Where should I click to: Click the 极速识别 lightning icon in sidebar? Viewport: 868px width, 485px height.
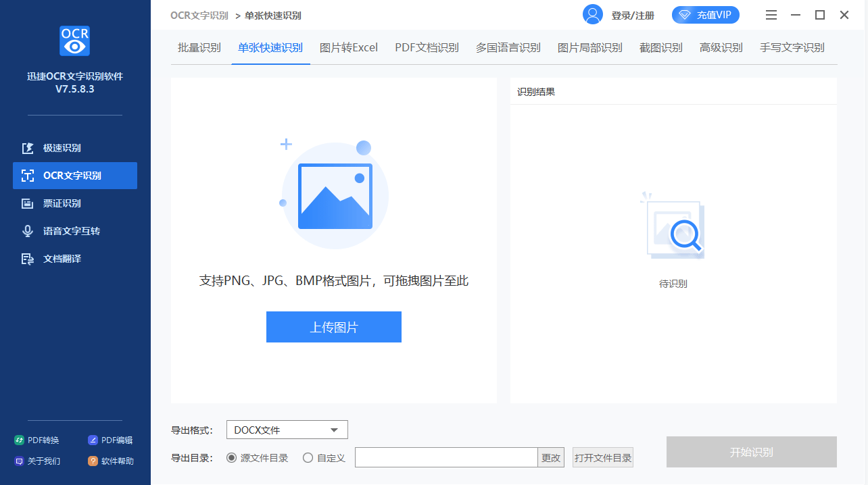(28, 148)
